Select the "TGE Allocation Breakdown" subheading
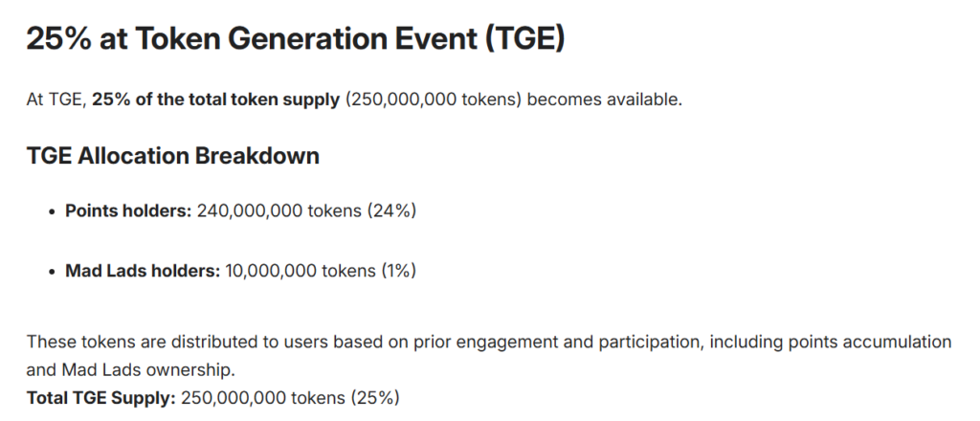The height and width of the screenshot is (421, 980). (172, 156)
